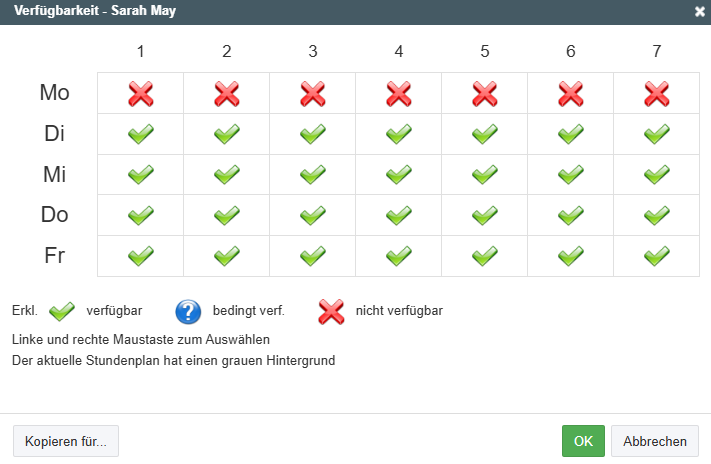
Task: Confirm with the green OK button
Action: (x=583, y=441)
